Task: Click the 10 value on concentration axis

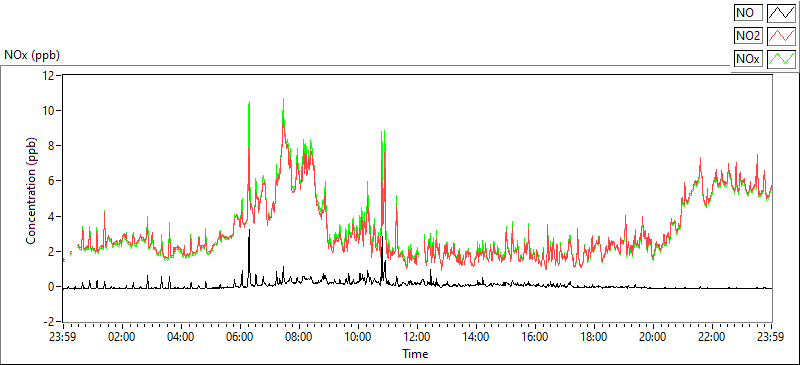Action: tap(49, 111)
